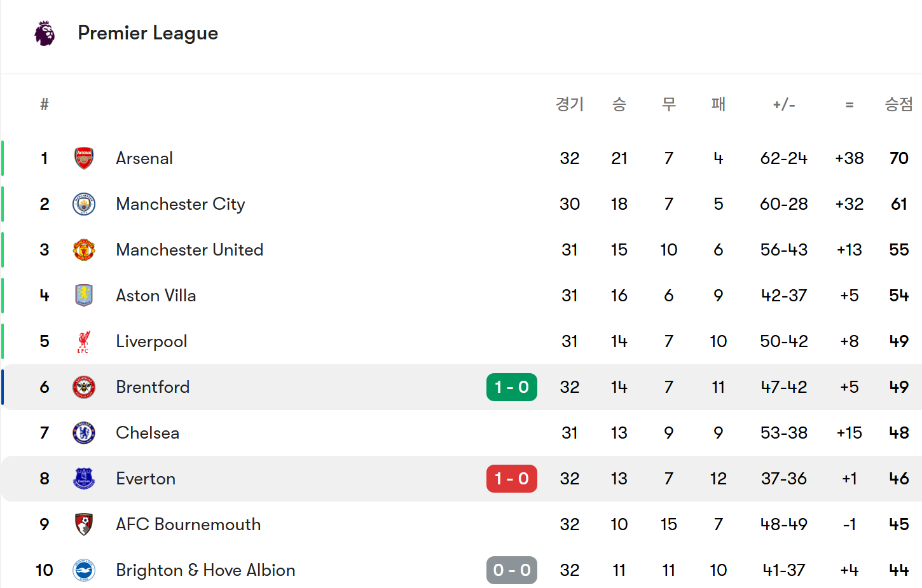Click the Premier League lion logo
The image size is (922, 588).
(x=45, y=33)
